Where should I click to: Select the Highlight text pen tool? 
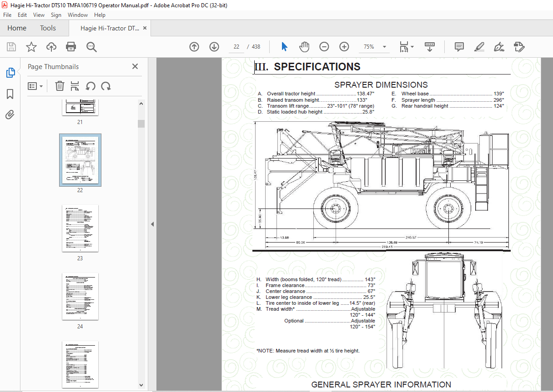(479, 47)
